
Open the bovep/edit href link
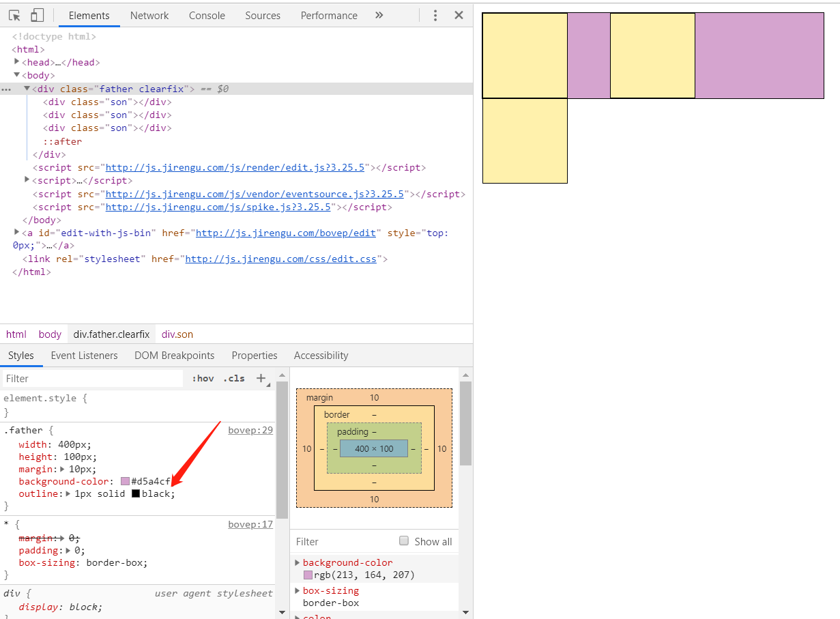[x=286, y=233]
